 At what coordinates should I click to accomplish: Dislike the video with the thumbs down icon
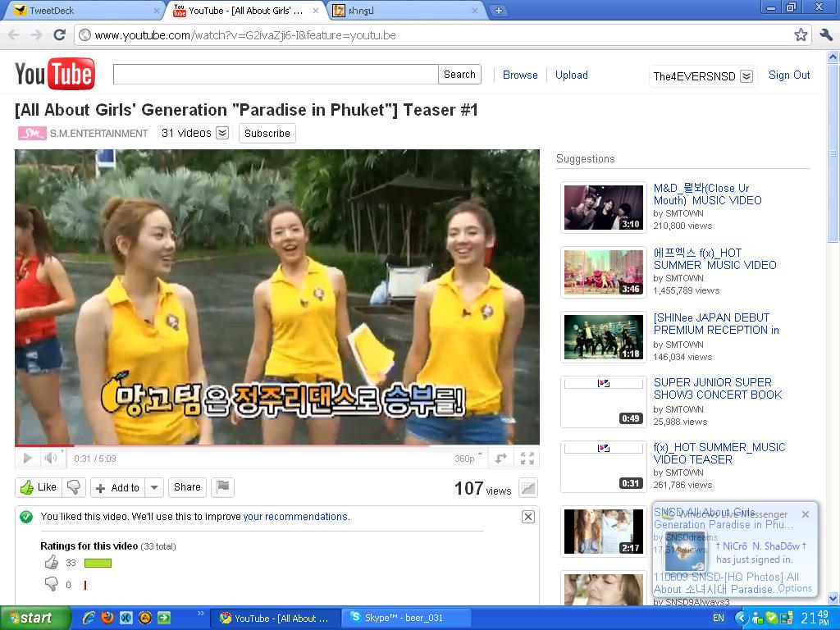pos(74,487)
